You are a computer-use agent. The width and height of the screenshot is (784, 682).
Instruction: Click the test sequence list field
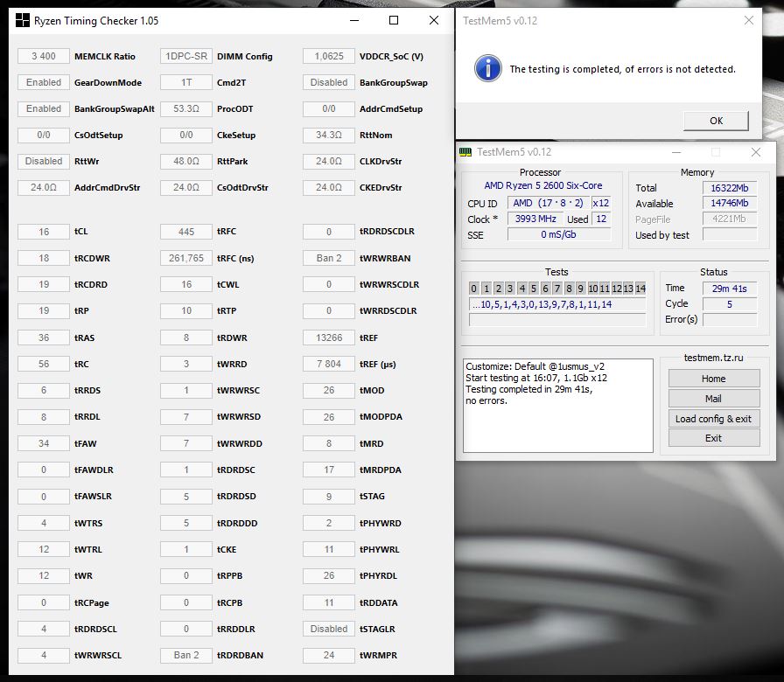557,304
